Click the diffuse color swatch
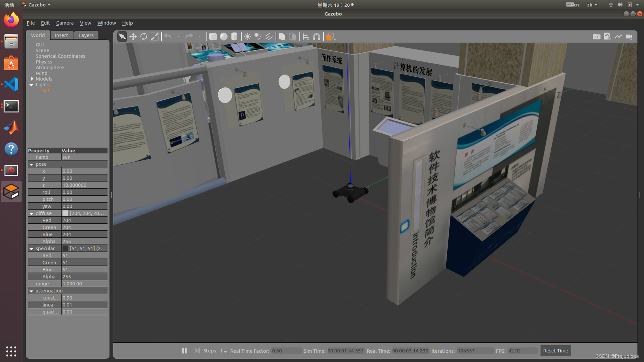Screen dimensions: 644x362 [65, 213]
